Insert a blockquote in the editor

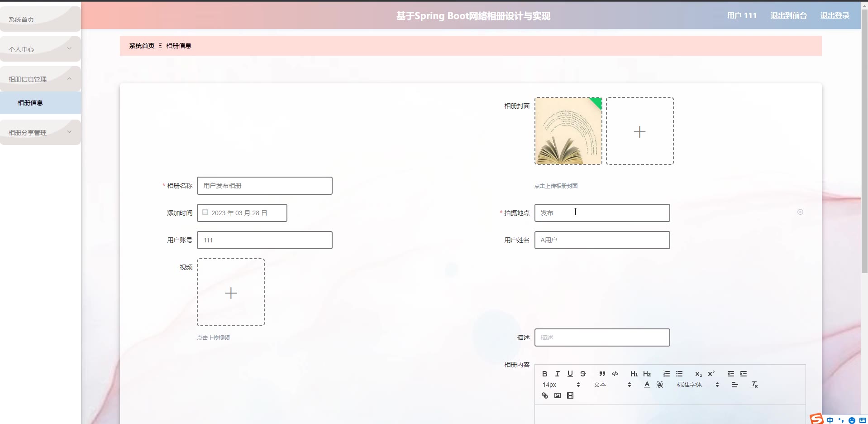[602, 374]
